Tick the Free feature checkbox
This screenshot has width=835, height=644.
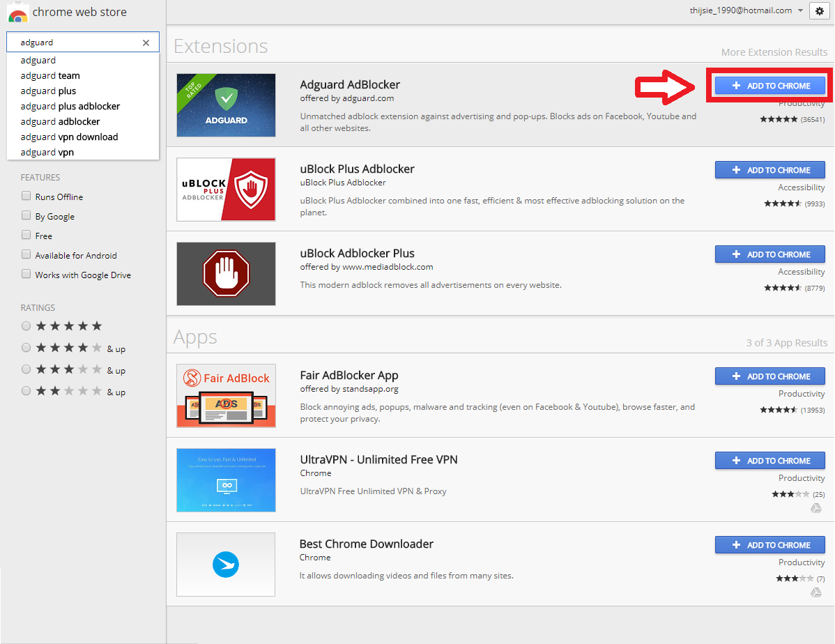26,235
